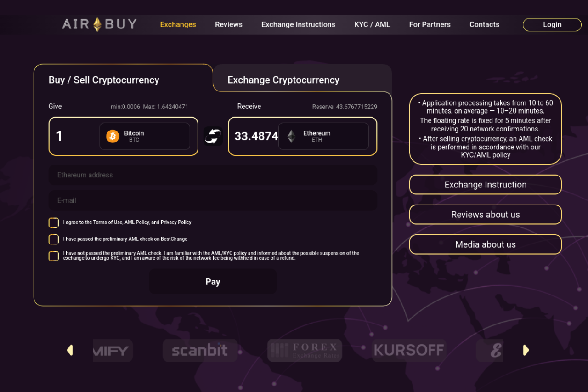Tick the not passed preliminary AML checkbox
The height and width of the screenshot is (392, 588).
[54, 256]
